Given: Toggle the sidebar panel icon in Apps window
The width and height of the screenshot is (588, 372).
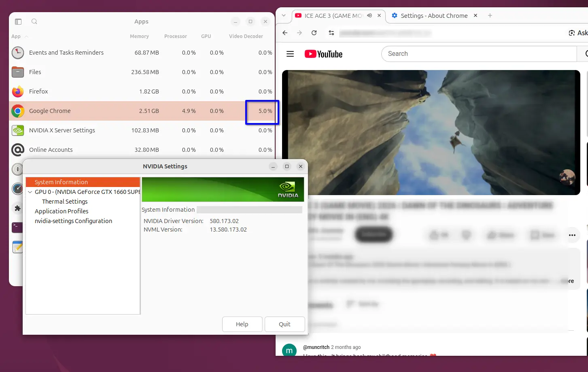Looking at the screenshot, I should [18, 21].
